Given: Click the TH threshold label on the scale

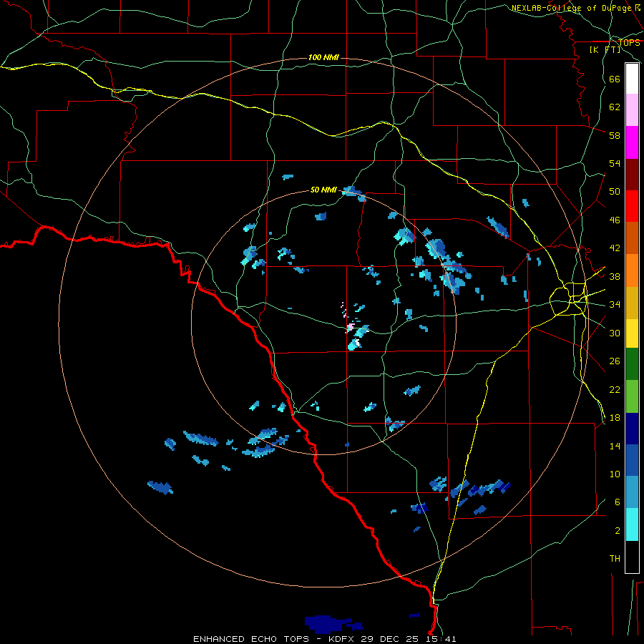Looking at the screenshot, I should pyautogui.click(x=615, y=559).
